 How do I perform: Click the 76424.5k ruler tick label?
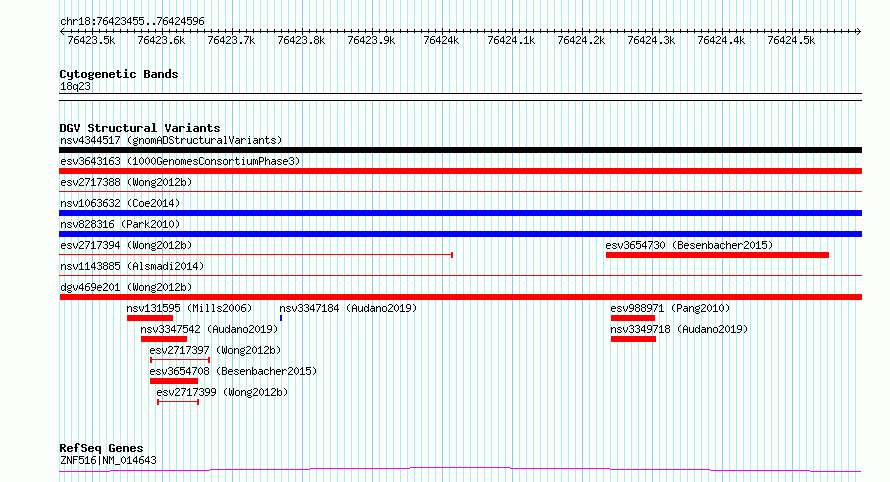[x=791, y=40]
